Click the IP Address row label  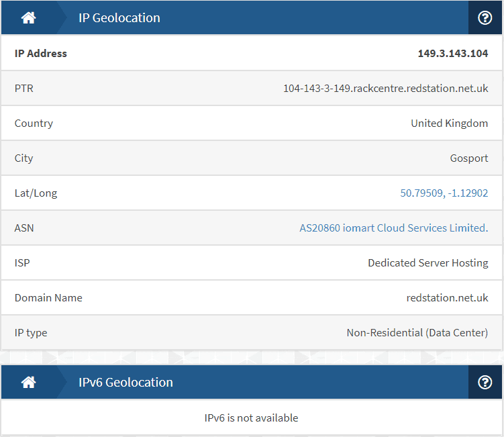[41, 54]
